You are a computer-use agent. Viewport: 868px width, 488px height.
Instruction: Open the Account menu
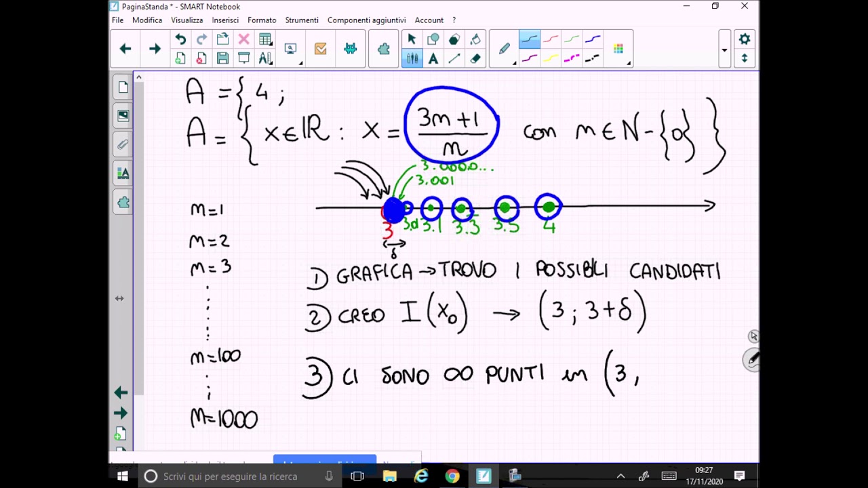[x=429, y=20]
